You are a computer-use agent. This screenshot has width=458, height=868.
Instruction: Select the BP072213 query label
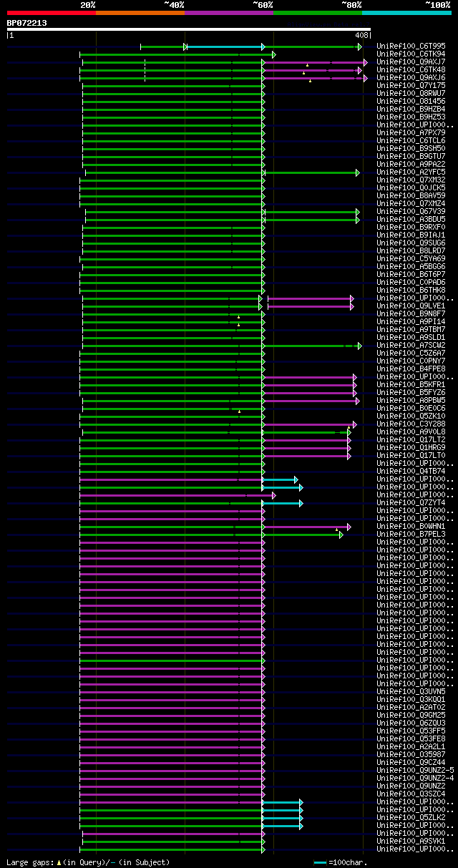click(27, 23)
